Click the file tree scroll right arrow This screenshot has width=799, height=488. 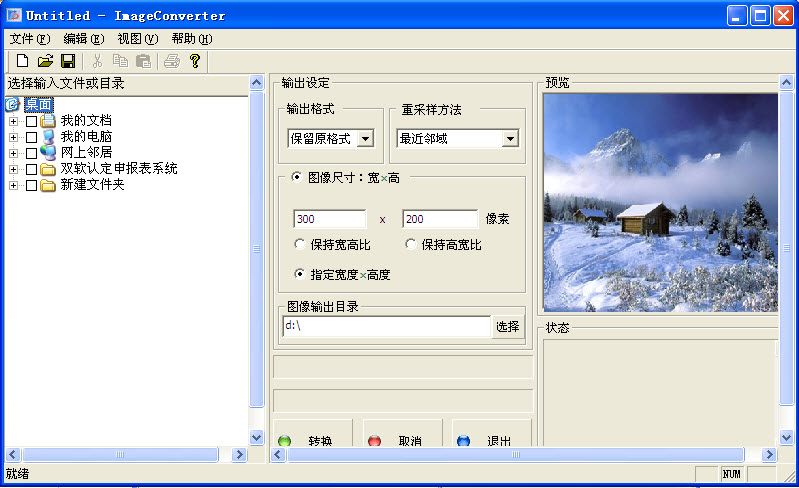239,454
